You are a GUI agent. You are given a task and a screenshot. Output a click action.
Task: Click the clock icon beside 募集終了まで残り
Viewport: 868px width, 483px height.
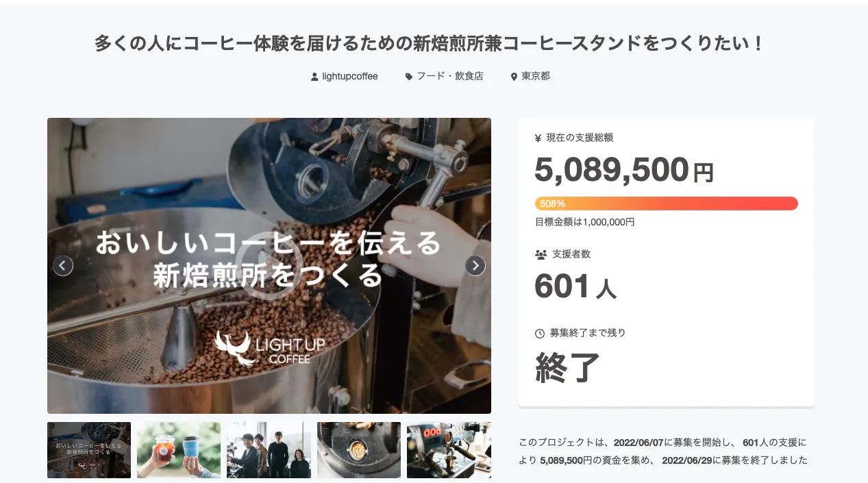(540, 333)
